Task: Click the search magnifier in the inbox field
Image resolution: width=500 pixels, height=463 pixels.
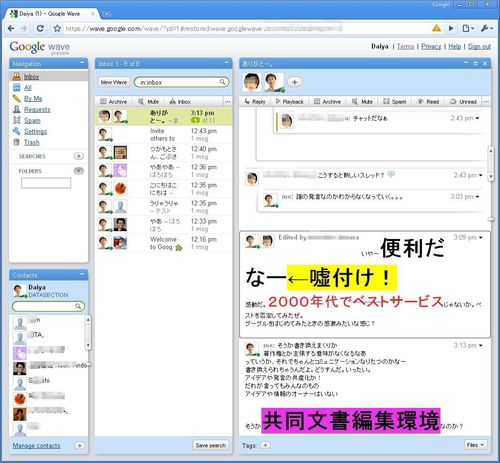Action: pyautogui.click(x=222, y=82)
